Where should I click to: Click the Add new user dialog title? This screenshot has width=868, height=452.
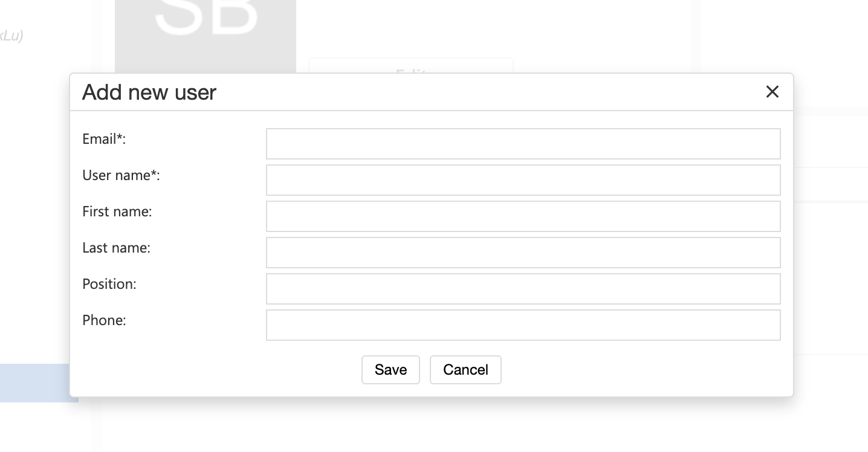[149, 92]
